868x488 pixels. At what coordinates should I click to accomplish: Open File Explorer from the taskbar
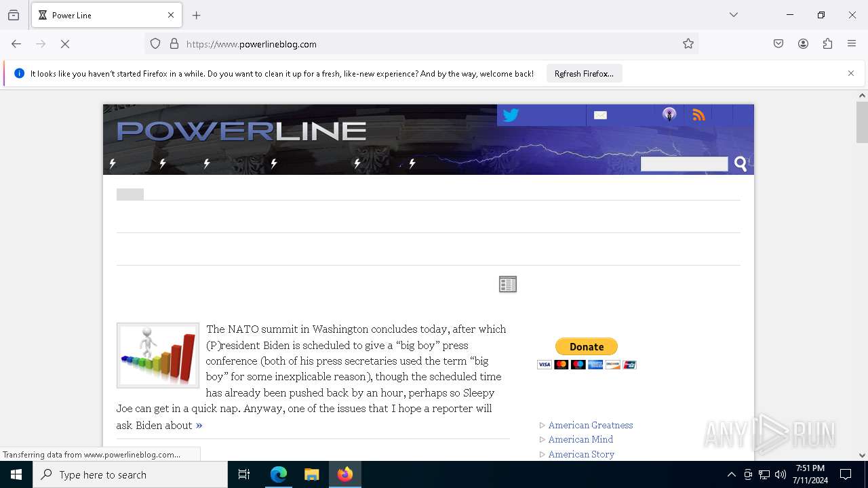coord(311,474)
